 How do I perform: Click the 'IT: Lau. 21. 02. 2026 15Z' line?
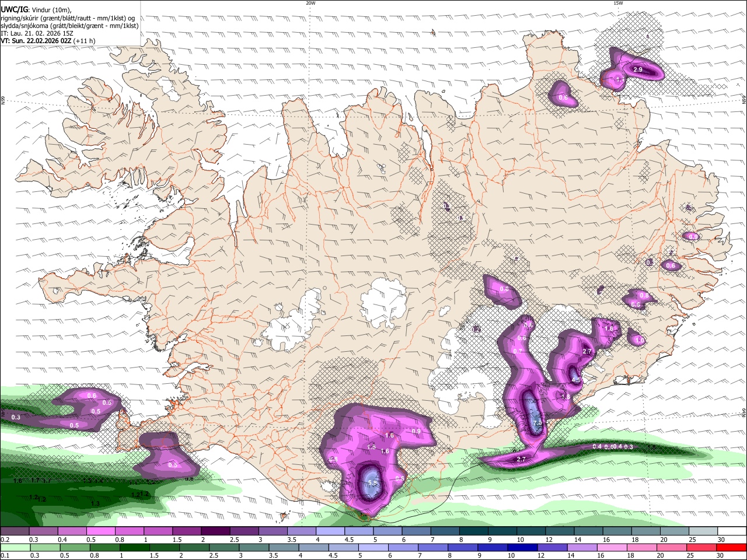coord(36,33)
